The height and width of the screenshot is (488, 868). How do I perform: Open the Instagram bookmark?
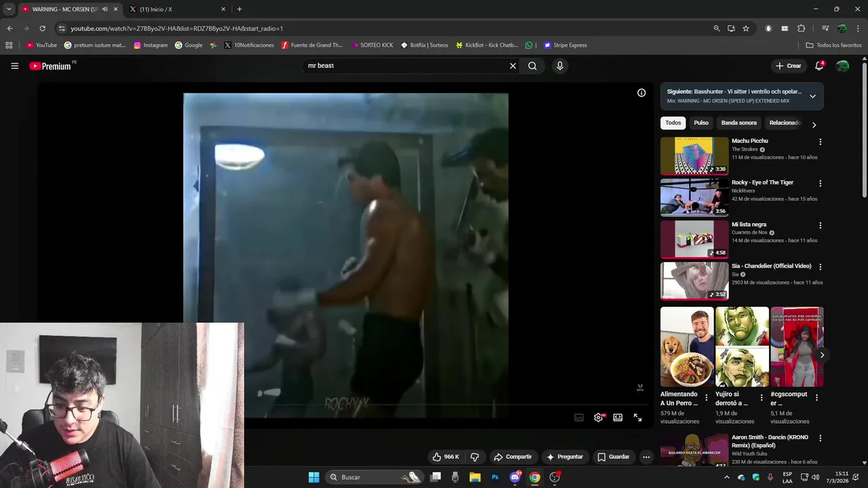click(151, 45)
